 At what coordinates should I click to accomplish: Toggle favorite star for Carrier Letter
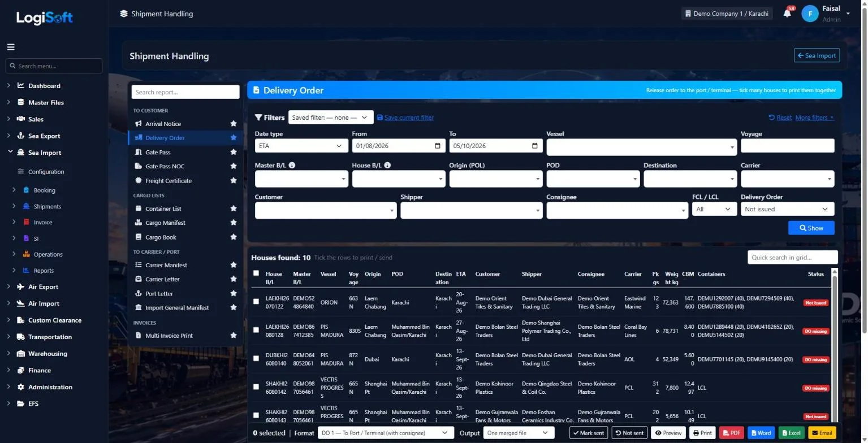coord(233,279)
